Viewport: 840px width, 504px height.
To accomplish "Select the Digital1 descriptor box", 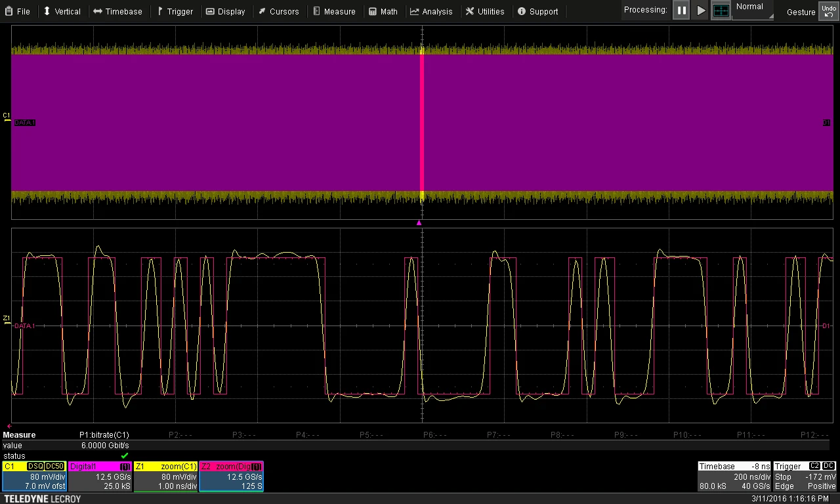I will click(x=100, y=476).
